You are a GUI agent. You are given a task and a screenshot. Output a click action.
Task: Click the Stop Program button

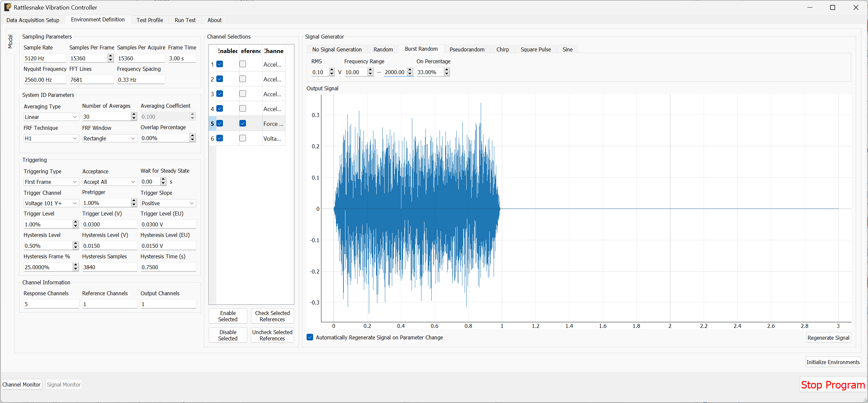point(833,385)
